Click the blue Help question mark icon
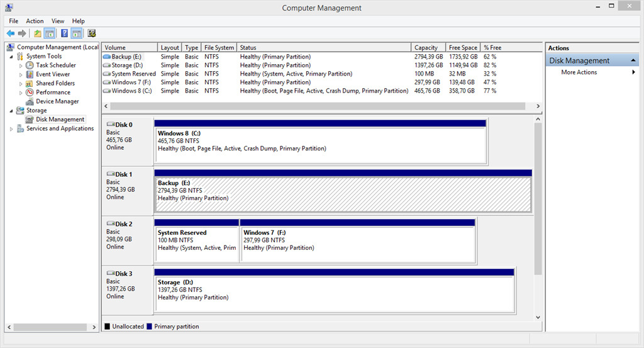 pos(65,33)
